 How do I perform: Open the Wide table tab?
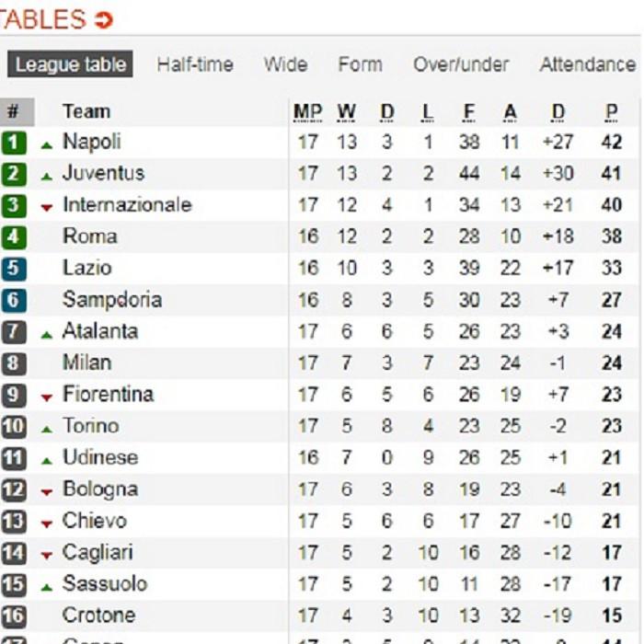[x=285, y=65]
